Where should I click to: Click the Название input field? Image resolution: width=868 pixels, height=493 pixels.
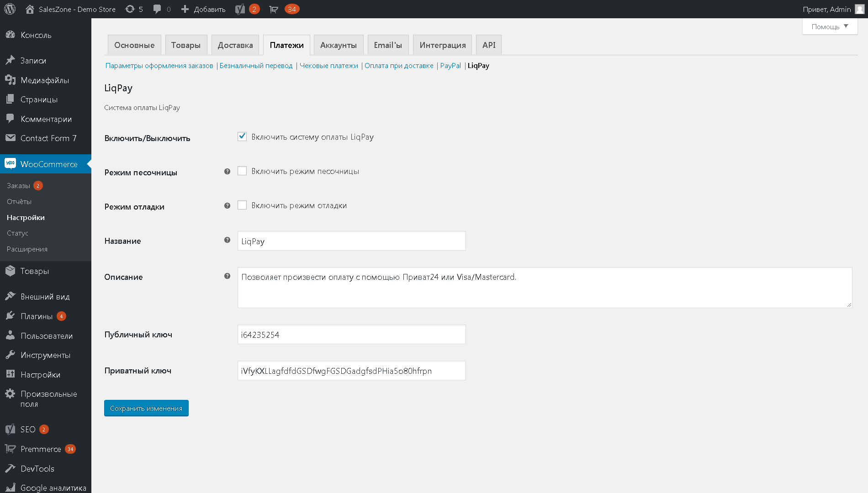pos(352,241)
